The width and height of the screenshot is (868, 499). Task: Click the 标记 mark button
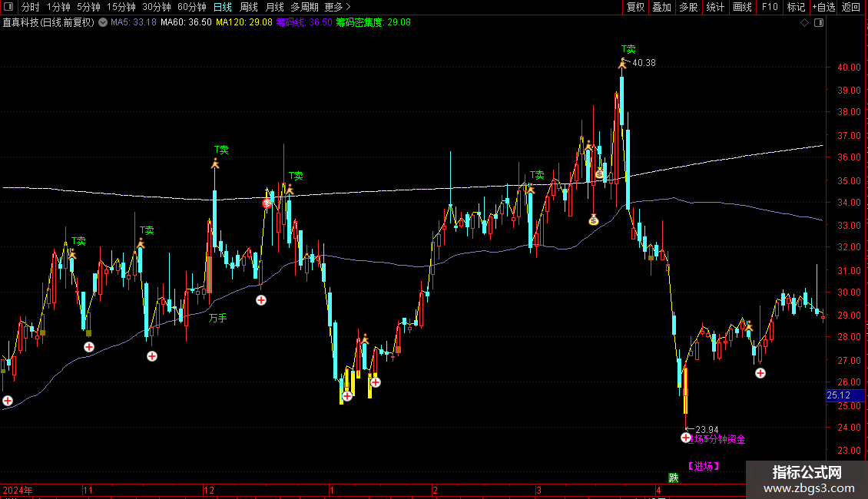tap(796, 7)
